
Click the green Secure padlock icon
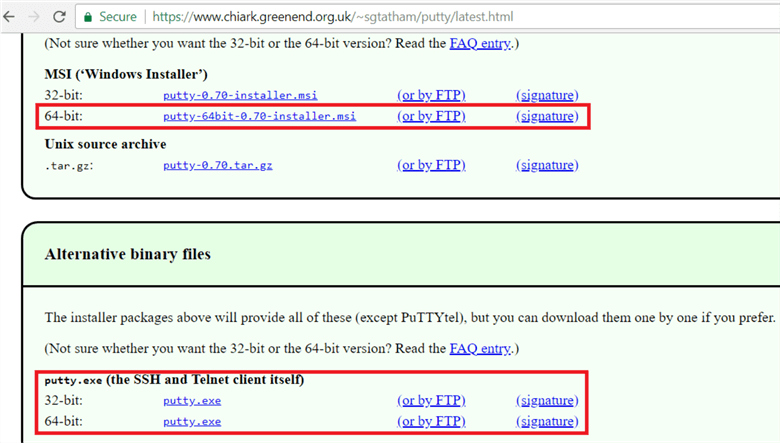[88, 17]
